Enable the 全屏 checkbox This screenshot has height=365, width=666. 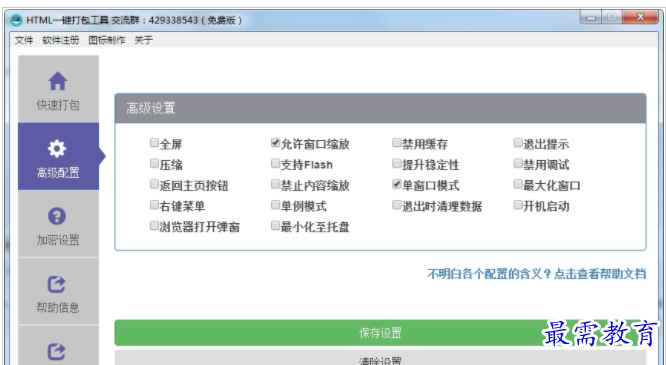[154, 143]
